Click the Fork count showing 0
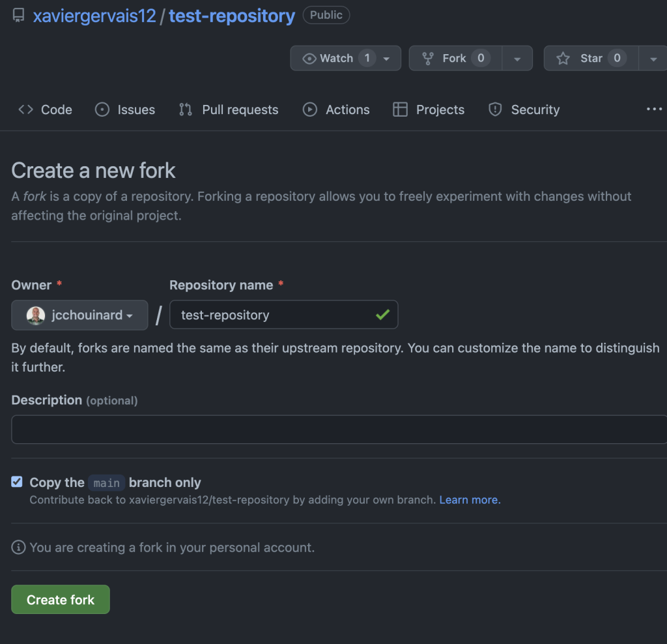The width and height of the screenshot is (667, 644). 481,58
